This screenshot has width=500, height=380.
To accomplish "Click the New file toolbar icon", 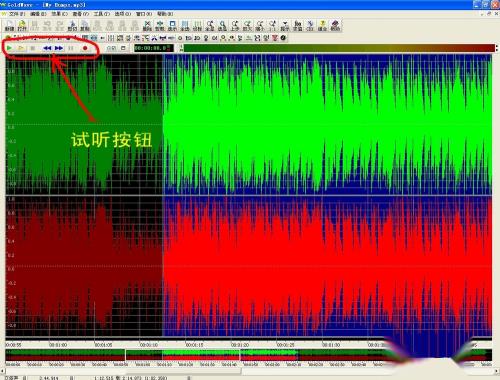I will pyautogui.click(x=10, y=26).
